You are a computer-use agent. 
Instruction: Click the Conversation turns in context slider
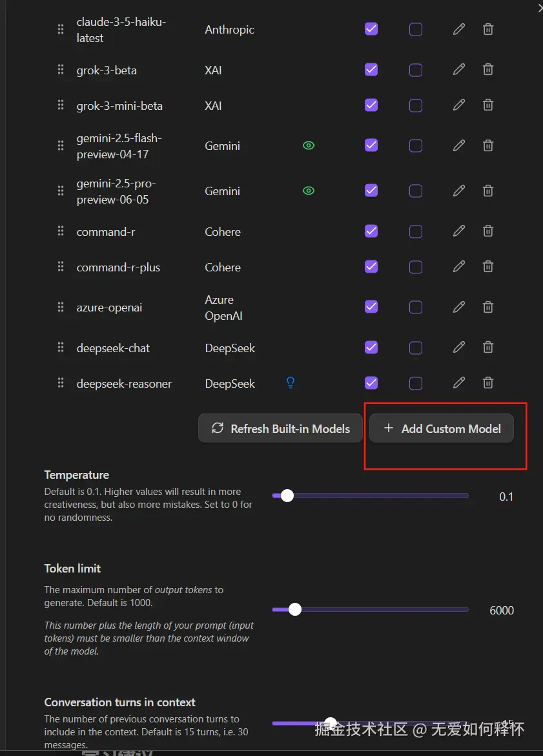pyautogui.click(x=331, y=723)
